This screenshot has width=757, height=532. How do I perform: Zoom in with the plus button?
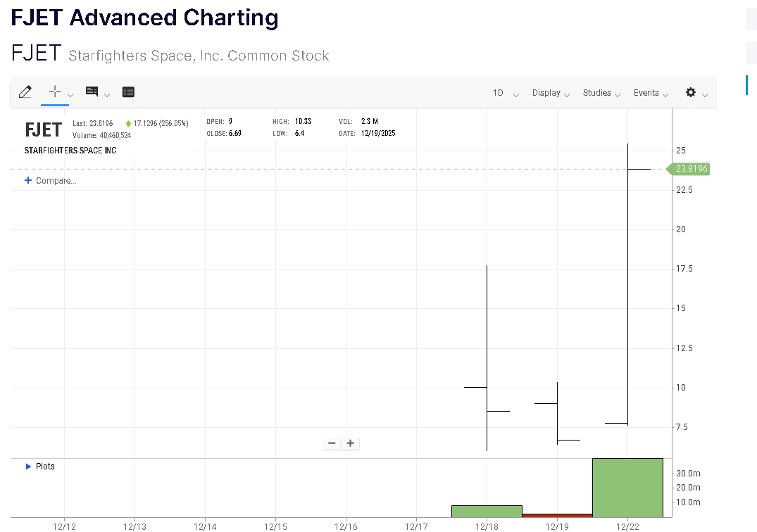(350, 443)
